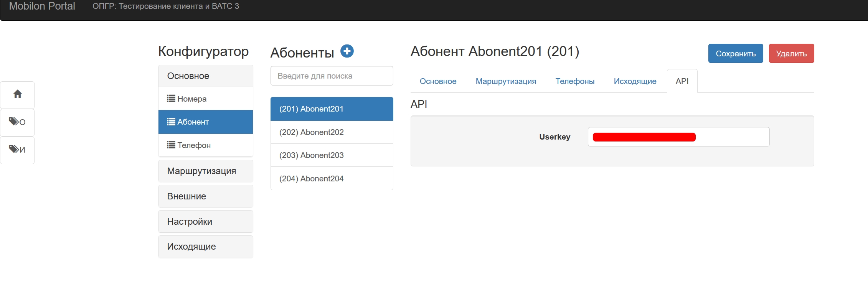Expand the Основное configurator section
Viewport: 868px width, 301px height.
[x=206, y=76]
